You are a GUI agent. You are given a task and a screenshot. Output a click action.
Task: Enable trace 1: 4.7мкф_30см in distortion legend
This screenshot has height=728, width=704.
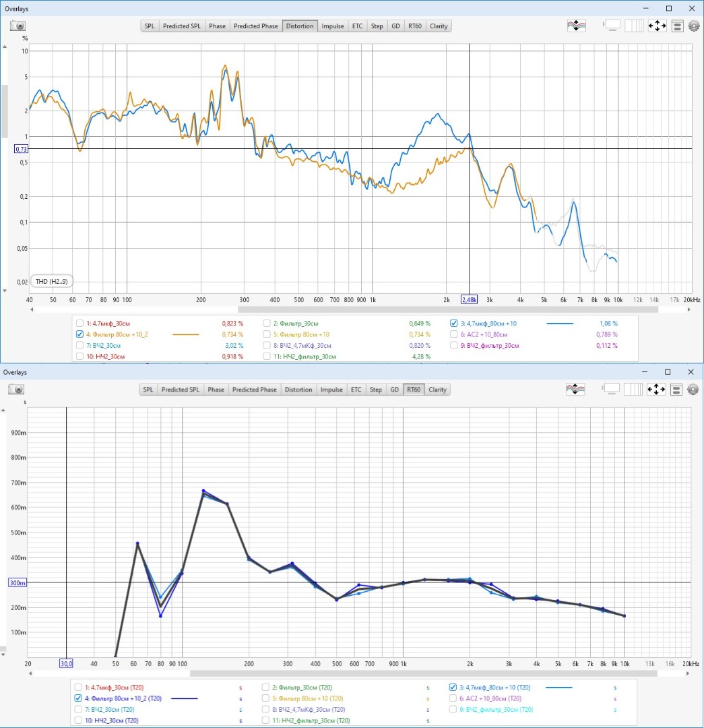pos(80,323)
